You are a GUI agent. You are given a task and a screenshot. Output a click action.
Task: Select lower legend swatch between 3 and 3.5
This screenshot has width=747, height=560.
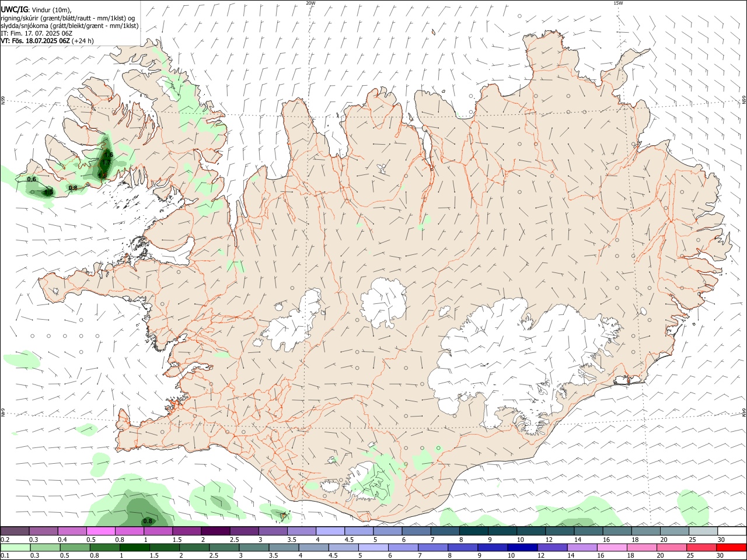click(x=254, y=547)
